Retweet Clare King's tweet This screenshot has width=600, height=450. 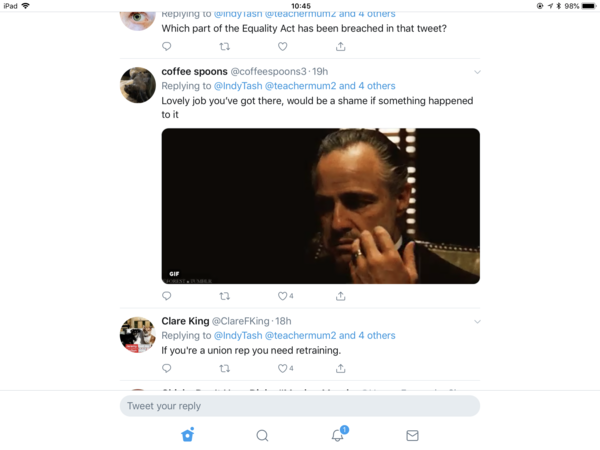click(224, 369)
